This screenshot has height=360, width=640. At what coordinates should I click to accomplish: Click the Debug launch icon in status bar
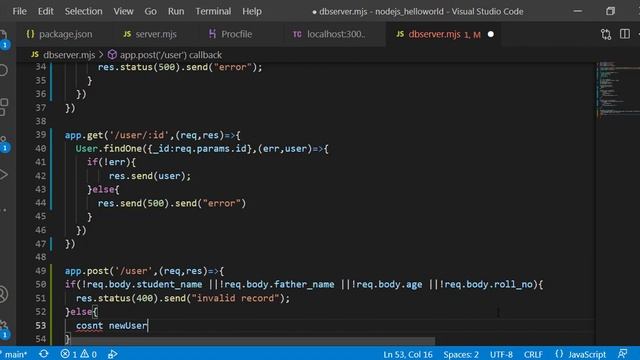113,354
